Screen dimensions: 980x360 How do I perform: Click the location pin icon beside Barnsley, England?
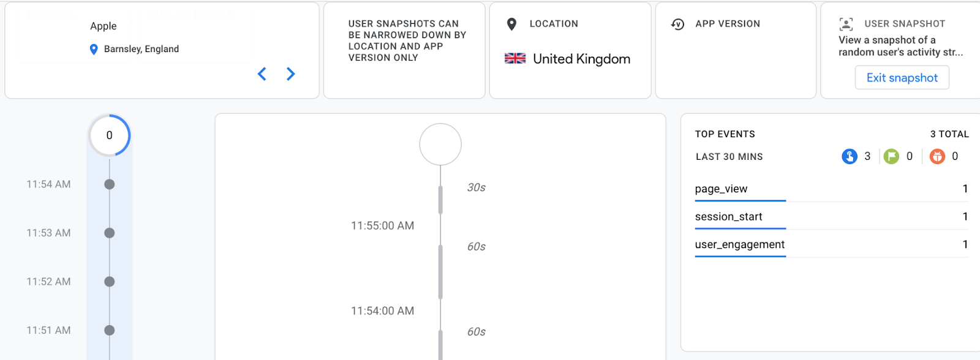(x=94, y=50)
